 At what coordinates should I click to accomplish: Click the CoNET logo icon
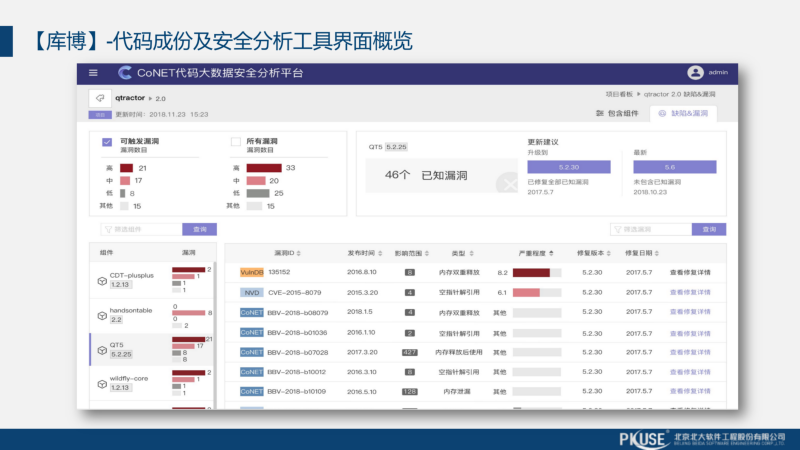tap(124, 73)
